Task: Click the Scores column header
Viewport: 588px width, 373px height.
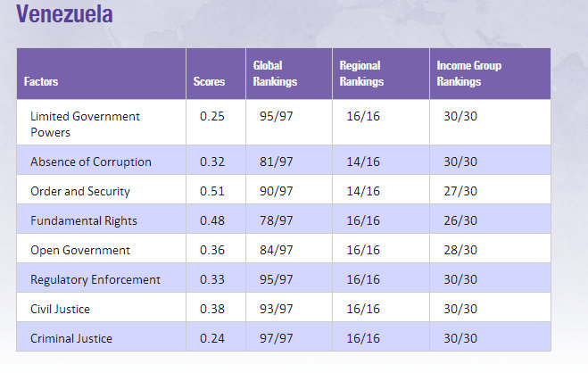Action: point(209,81)
